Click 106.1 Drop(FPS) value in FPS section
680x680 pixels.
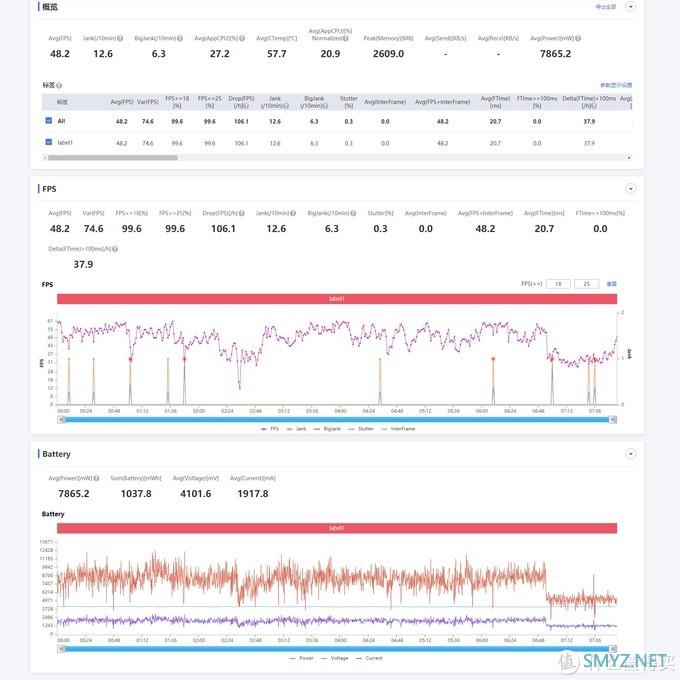click(x=223, y=229)
